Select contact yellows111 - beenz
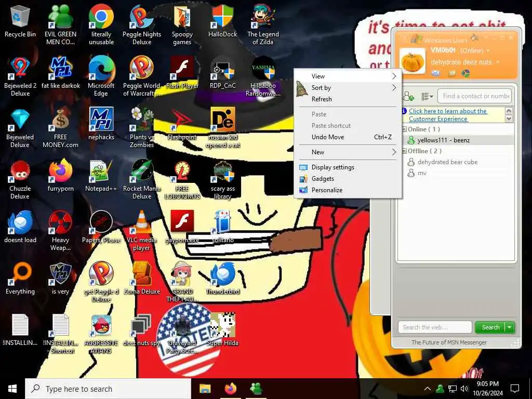 pos(457,140)
